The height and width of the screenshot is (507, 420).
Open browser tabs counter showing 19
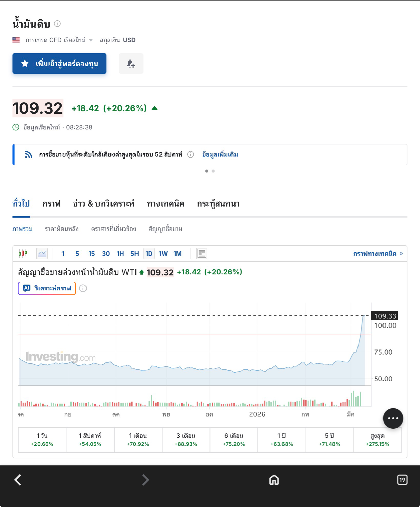(x=402, y=480)
